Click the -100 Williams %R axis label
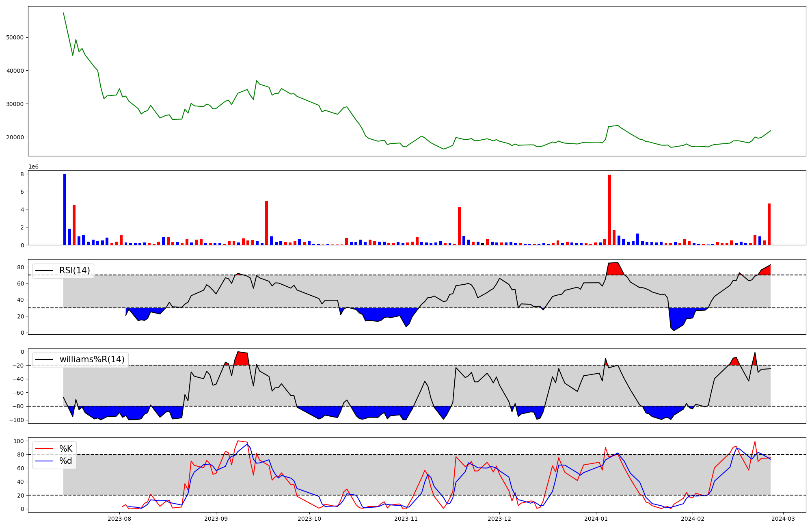The image size is (812, 528). tap(16, 420)
